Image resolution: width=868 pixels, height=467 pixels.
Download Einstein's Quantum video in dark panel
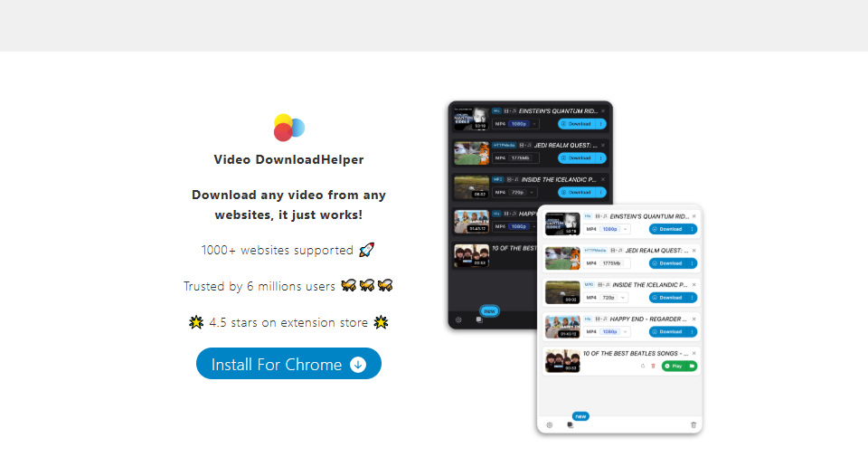(576, 124)
